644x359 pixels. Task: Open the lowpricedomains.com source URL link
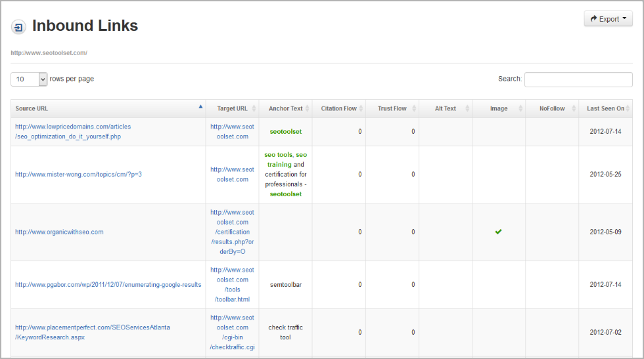pos(73,132)
